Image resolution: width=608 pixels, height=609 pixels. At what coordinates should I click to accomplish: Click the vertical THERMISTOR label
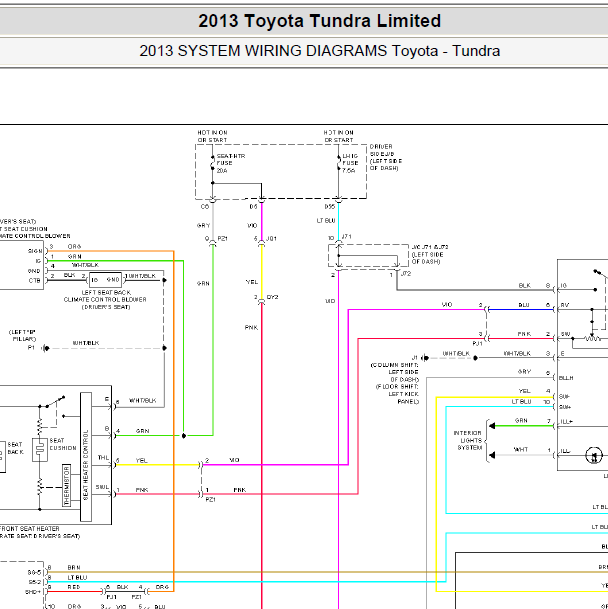tap(66, 486)
